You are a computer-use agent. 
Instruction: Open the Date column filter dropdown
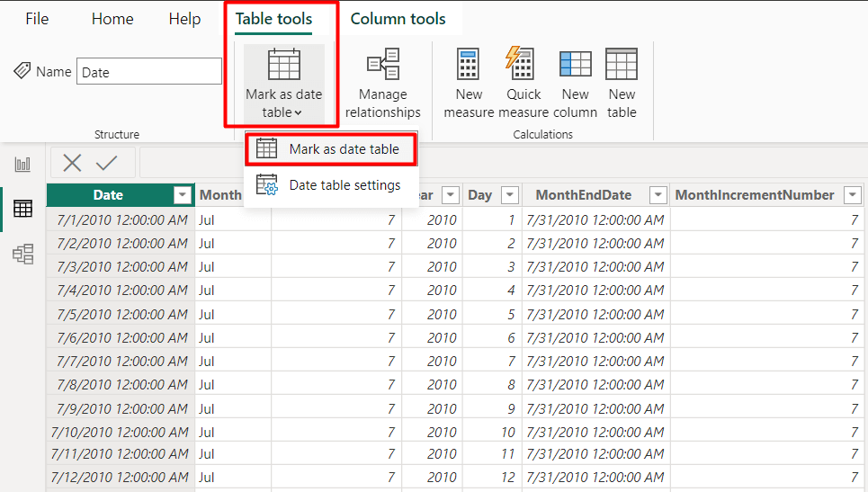pos(182,195)
